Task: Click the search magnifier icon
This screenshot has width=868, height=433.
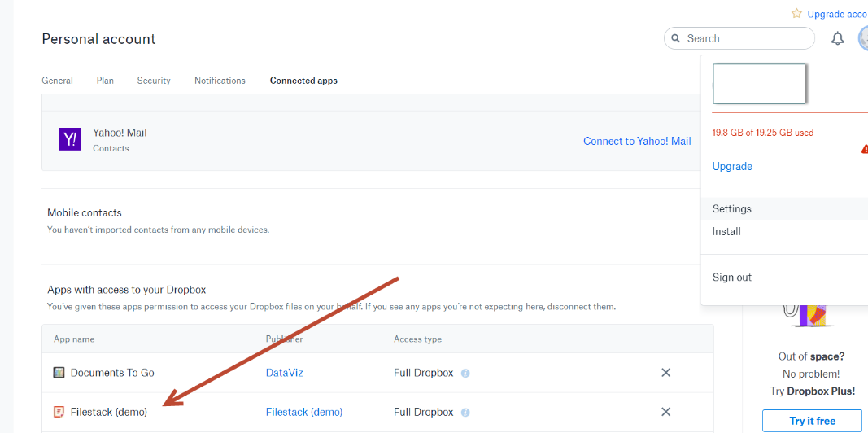Action: tap(675, 39)
